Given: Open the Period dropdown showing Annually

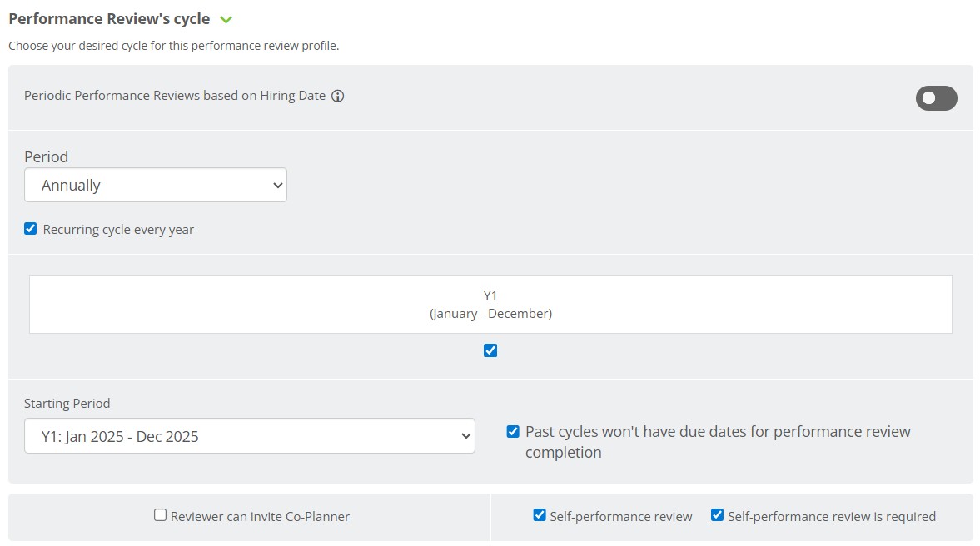Looking at the screenshot, I should (x=156, y=185).
